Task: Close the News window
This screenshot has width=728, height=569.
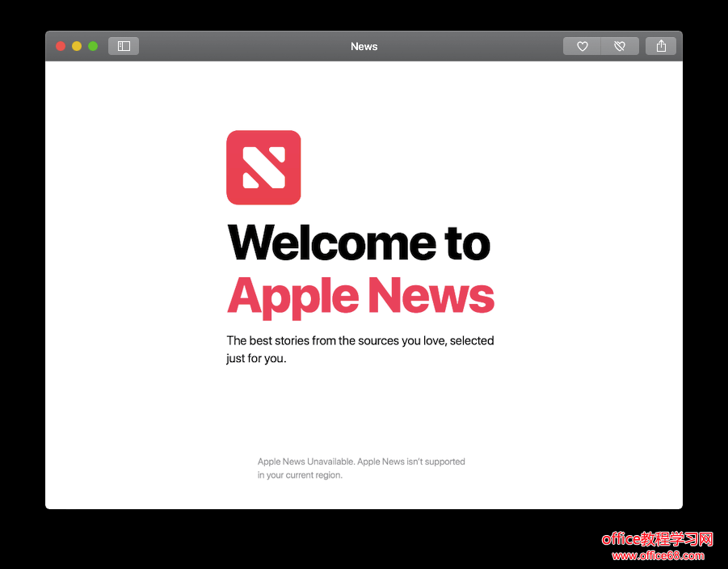Action: click(x=61, y=46)
